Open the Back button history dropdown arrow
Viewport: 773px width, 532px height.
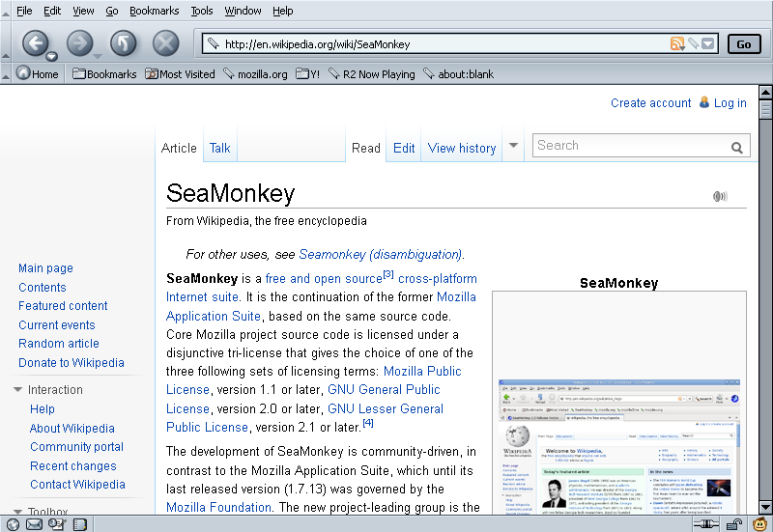52,56
